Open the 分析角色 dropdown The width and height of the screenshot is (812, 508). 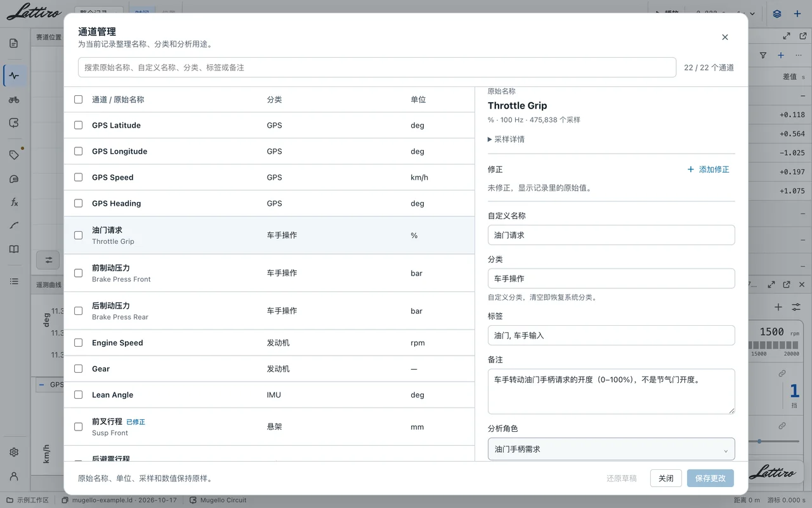612,449
